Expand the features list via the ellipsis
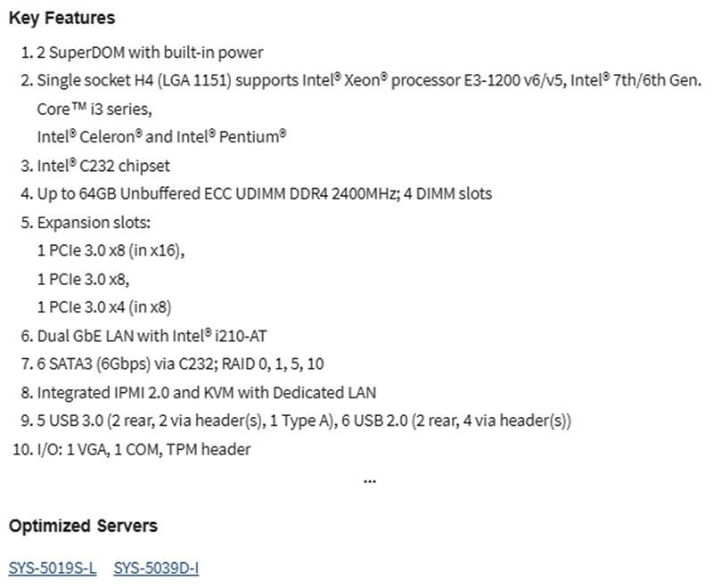713x588 pixels. pos(370,481)
